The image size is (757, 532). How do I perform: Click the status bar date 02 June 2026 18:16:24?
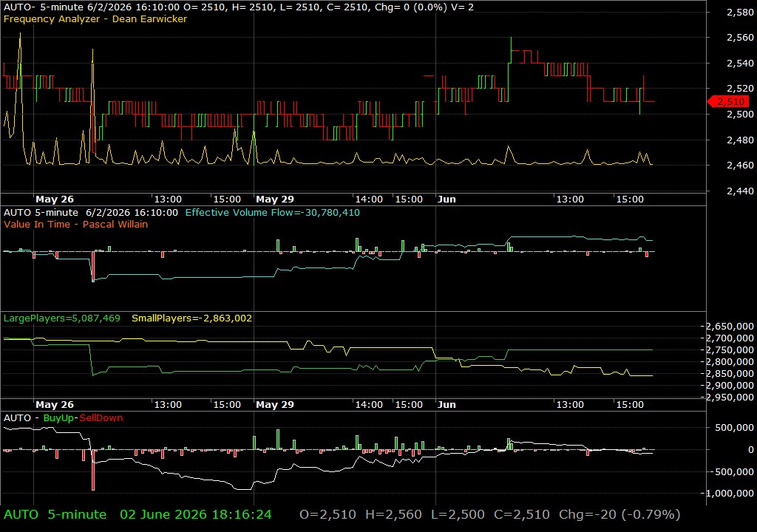195,514
